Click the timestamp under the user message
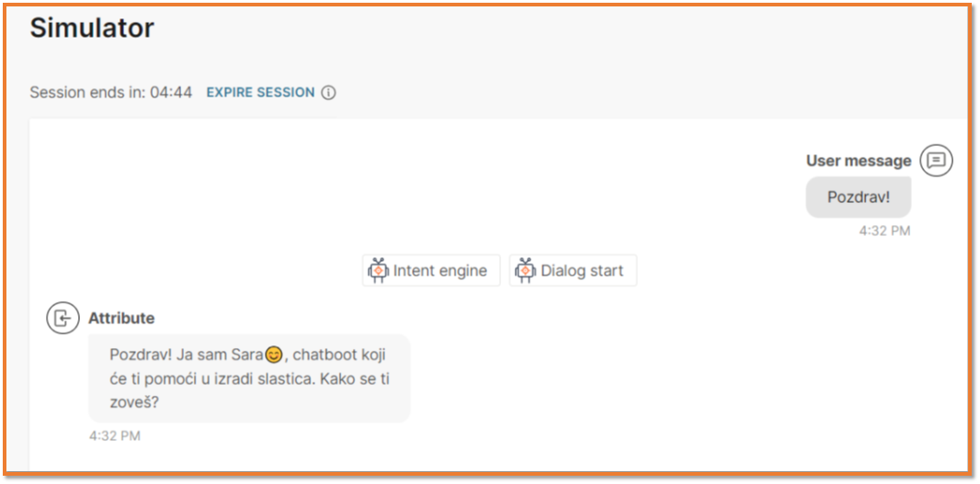Screen dimensions: 980x484 point(884,231)
